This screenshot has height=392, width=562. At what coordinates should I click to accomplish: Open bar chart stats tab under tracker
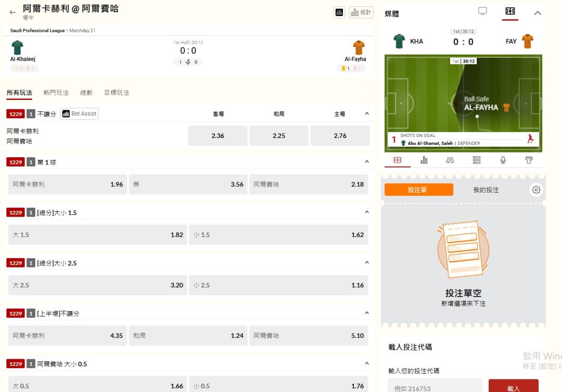click(x=424, y=160)
